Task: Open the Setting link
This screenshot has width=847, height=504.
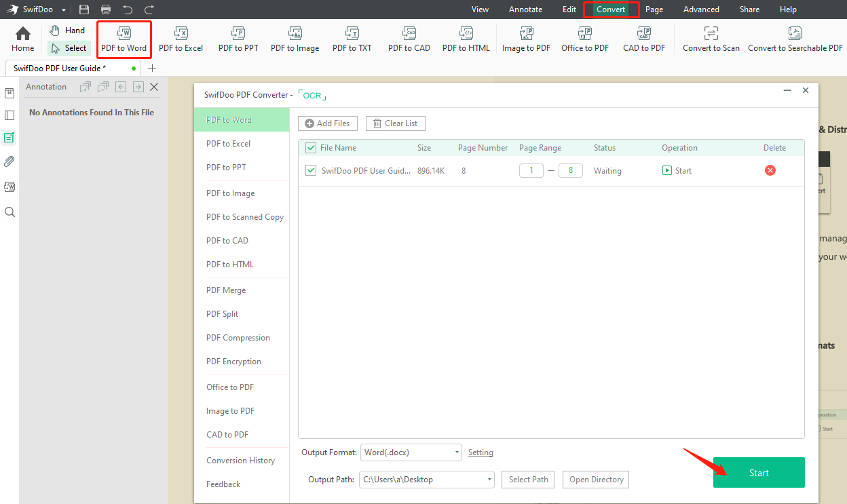Action: (x=481, y=452)
